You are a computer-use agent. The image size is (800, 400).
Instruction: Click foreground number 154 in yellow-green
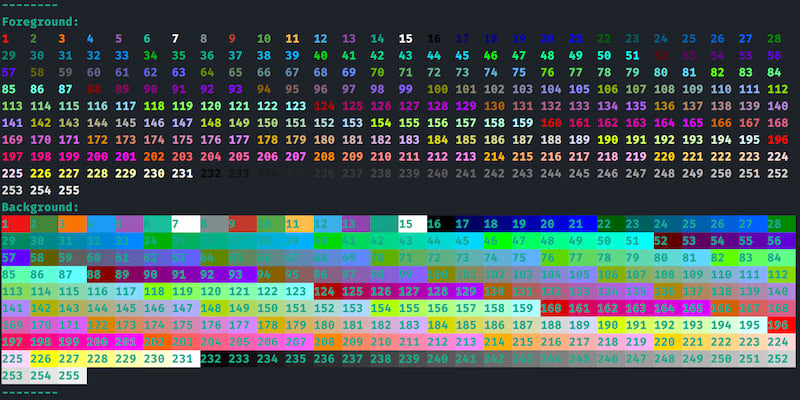[x=381, y=123]
